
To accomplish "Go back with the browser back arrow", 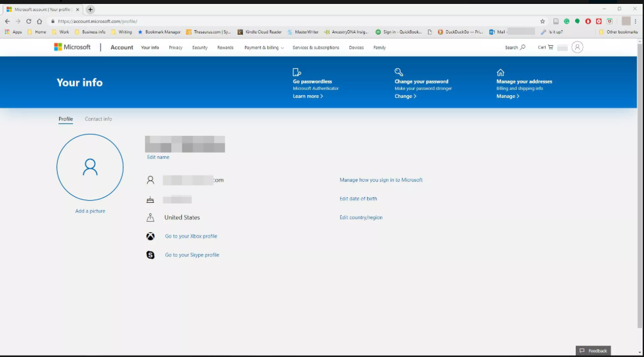I will pos(7,22).
